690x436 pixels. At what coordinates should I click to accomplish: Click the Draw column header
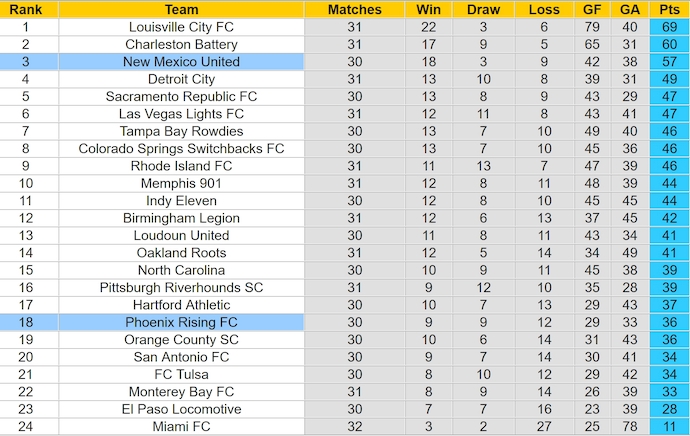483,9
